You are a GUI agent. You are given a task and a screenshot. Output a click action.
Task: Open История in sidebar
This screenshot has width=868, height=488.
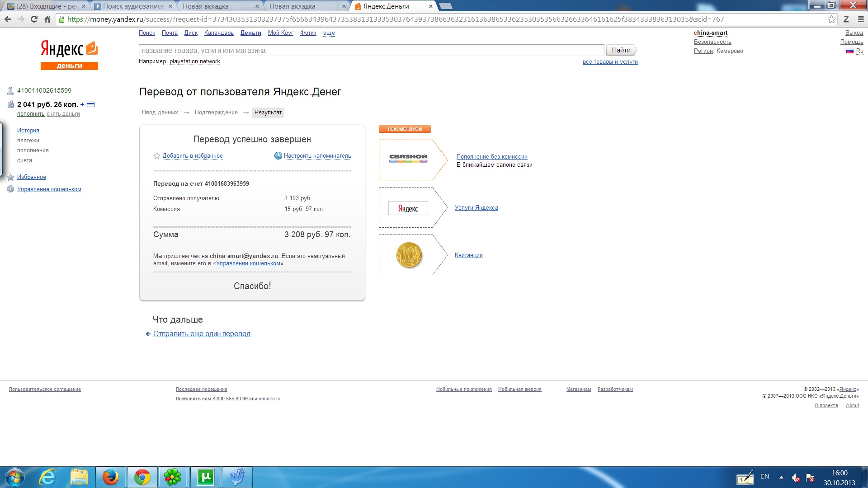pos(28,131)
